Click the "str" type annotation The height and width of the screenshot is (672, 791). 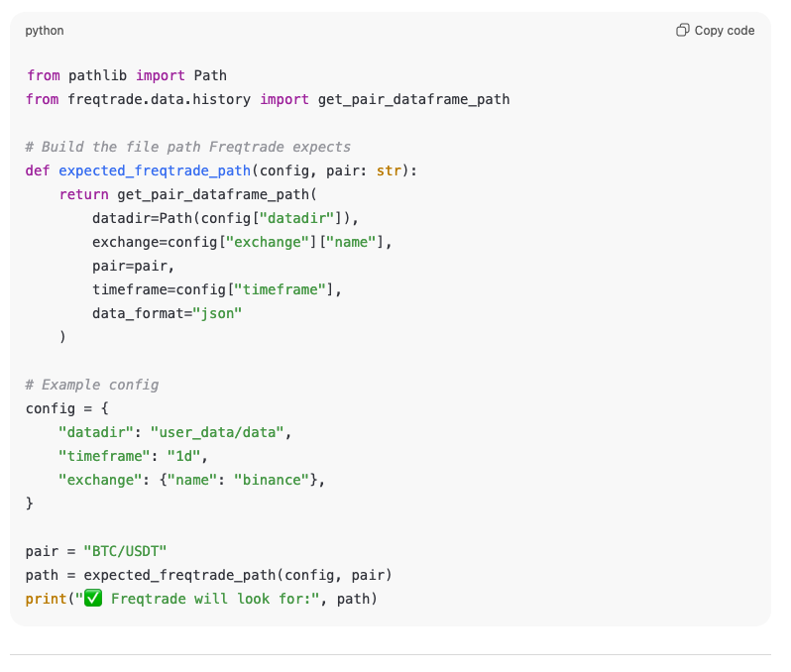[389, 170]
